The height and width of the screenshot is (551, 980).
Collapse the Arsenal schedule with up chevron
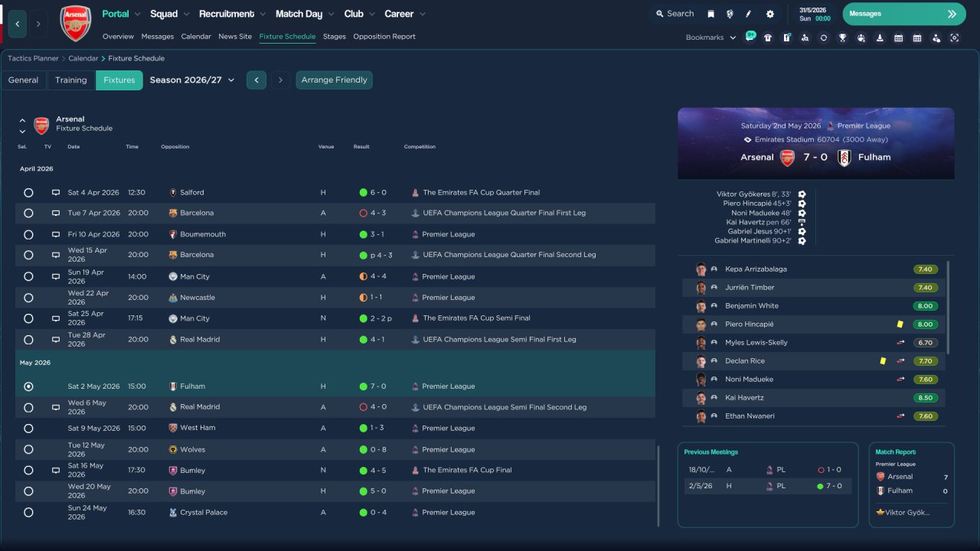tap(22, 120)
